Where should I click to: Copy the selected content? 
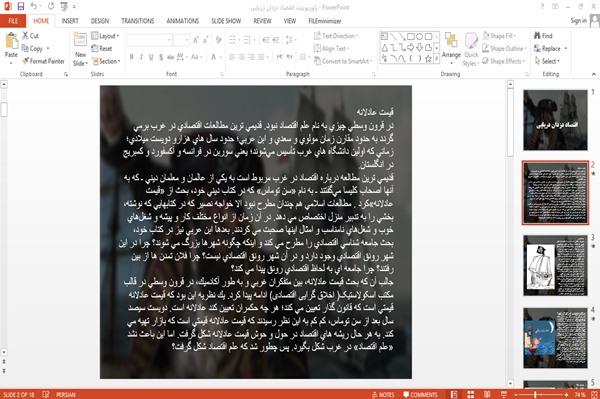click(x=33, y=49)
